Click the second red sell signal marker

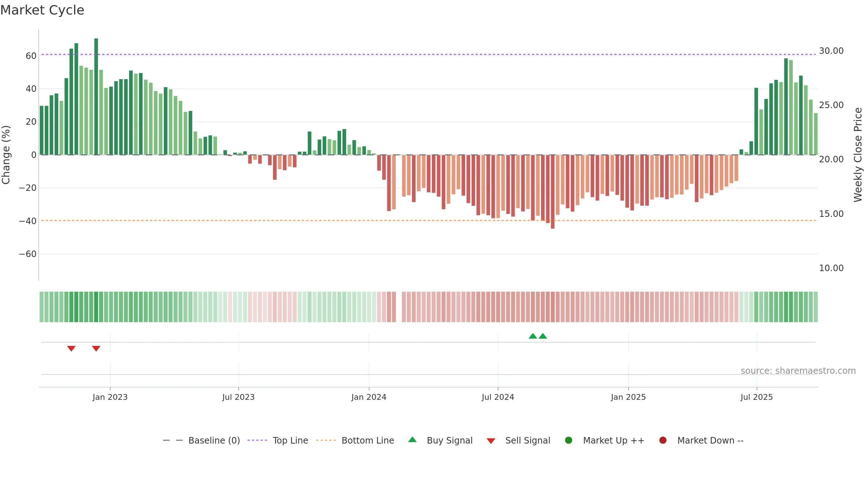[96, 348]
